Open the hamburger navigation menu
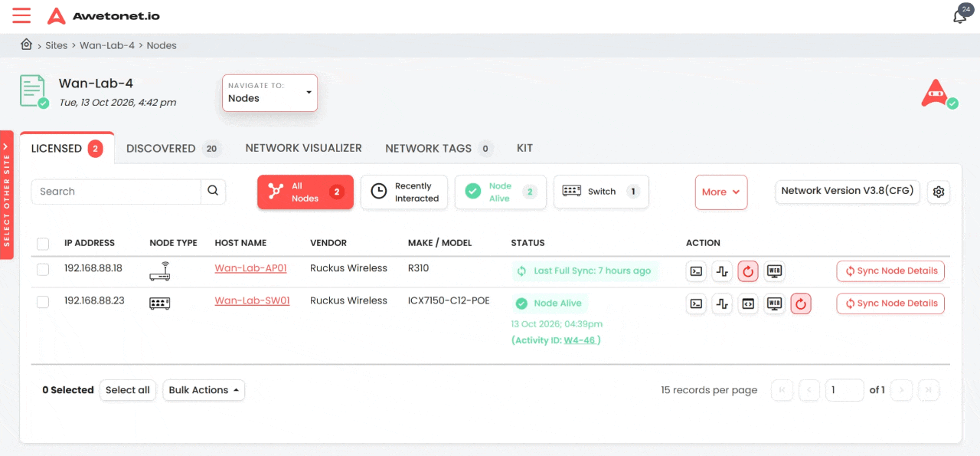The width and height of the screenshot is (980, 456). [x=21, y=15]
